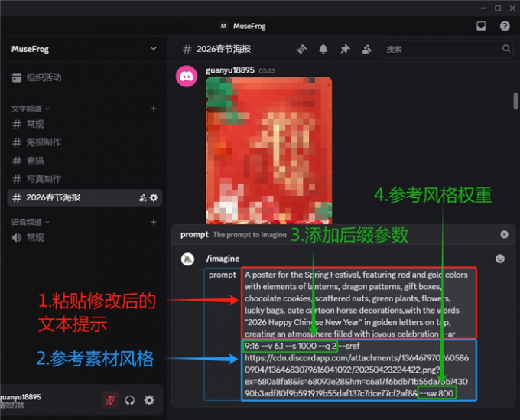Expand the MuseFrog server dropdown

154,49
